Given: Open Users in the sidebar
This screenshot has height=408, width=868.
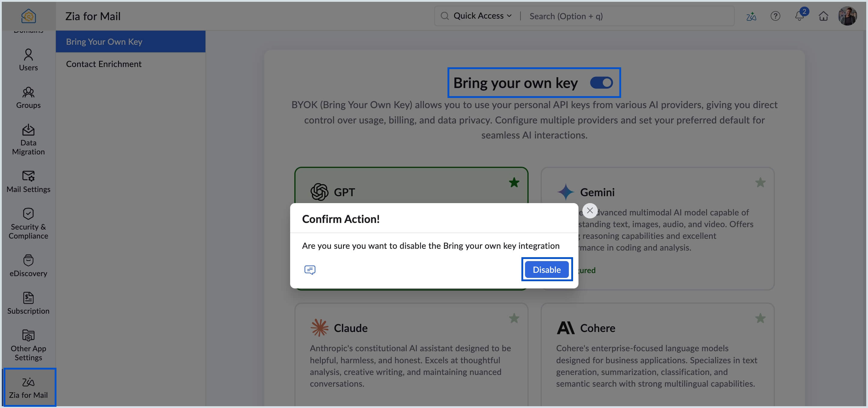Looking at the screenshot, I should pos(28,60).
